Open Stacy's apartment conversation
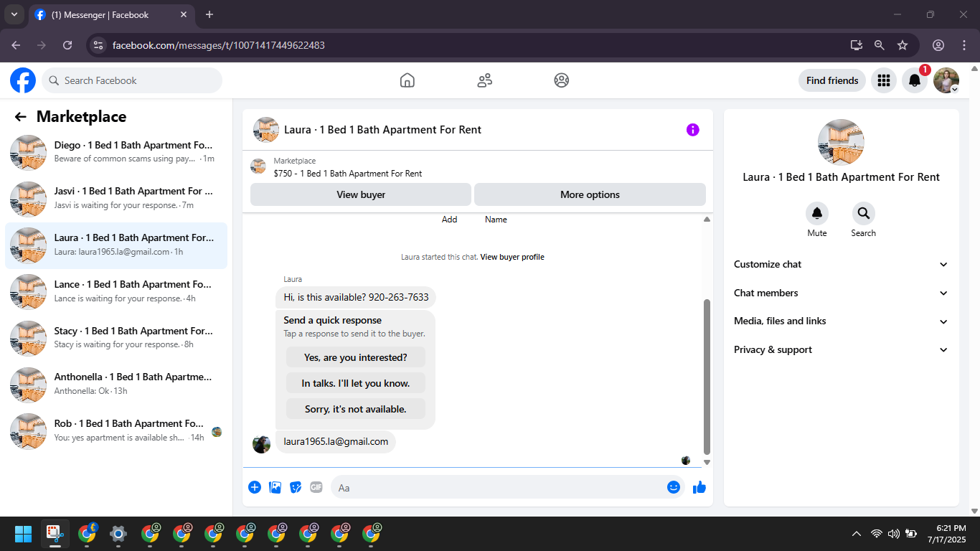Screen dimensions: 980x551 [x=116, y=338]
